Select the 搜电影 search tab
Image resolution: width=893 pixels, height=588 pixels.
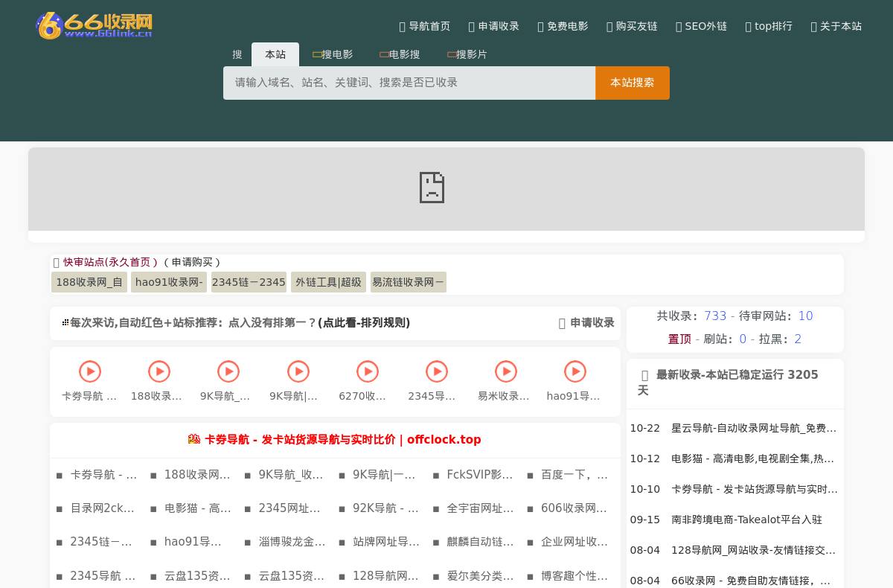point(333,54)
